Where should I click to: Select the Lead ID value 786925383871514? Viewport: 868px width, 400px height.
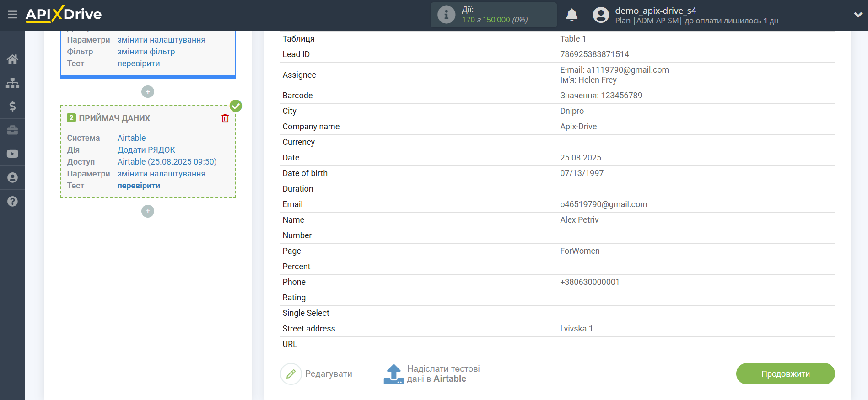click(x=594, y=54)
